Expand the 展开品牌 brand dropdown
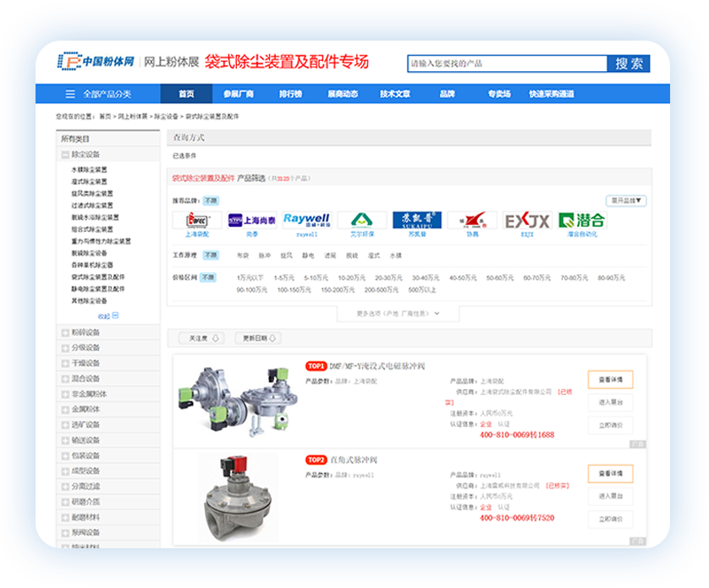 coord(626,201)
